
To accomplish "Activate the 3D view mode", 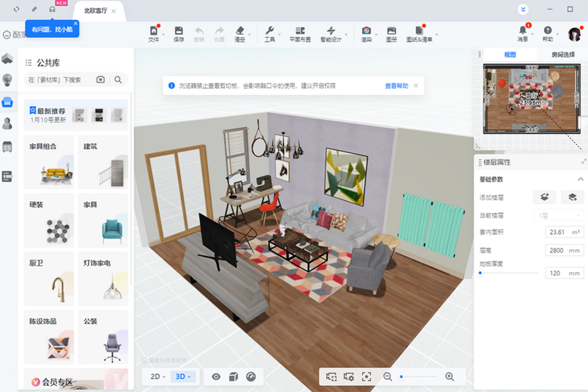I will tap(183, 376).
